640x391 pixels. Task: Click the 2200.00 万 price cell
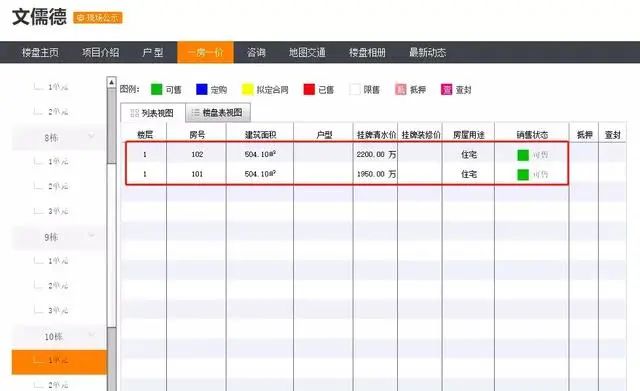376,154
